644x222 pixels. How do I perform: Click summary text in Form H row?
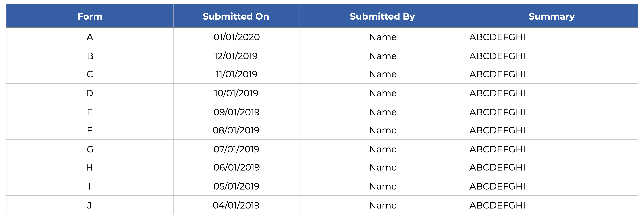point(497,167)
